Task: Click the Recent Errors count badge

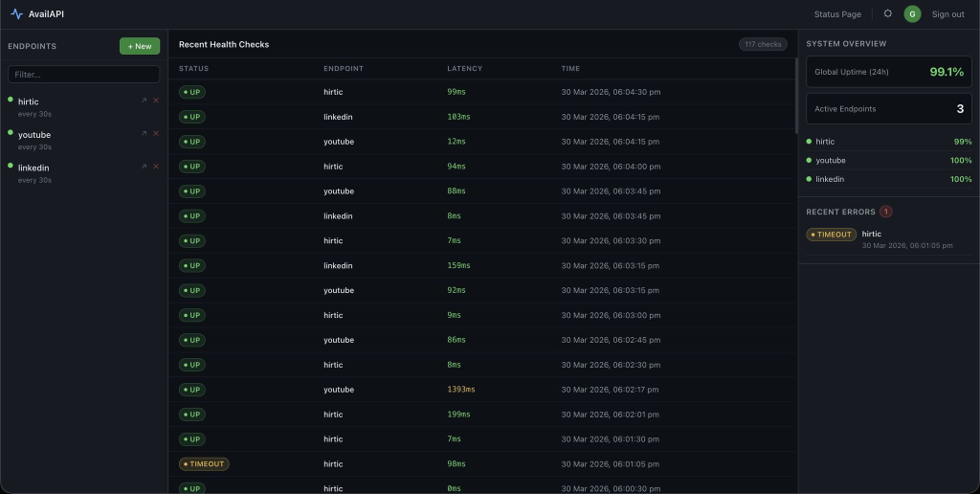Action: click(x=885, y=212)
